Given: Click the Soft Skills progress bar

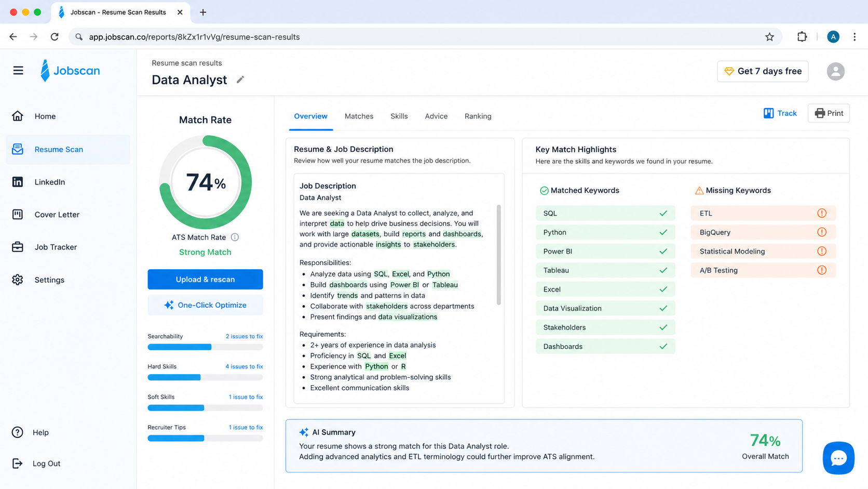Looking at the screenshot, I should pyautogui.click(x=205, y=408).
